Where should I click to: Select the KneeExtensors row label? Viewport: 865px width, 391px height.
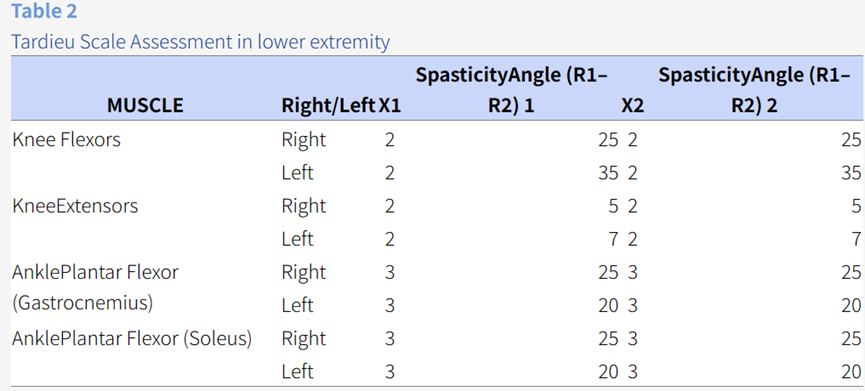point(74,206)
